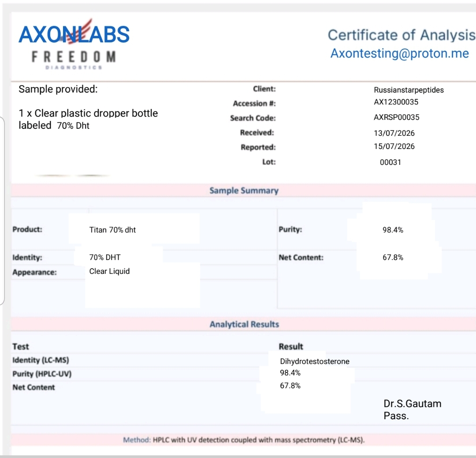Open the Axontesting@proton.me email link
Viewport: 476px width, 458px height.
click(399, 53)
